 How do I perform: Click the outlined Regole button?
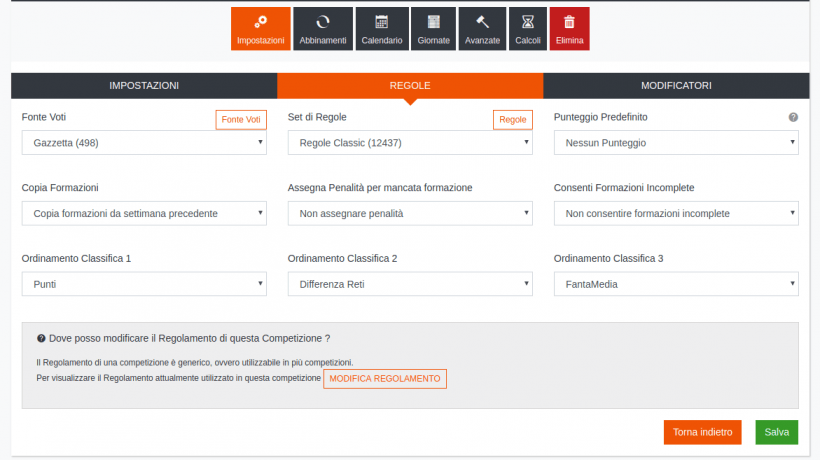512,120
